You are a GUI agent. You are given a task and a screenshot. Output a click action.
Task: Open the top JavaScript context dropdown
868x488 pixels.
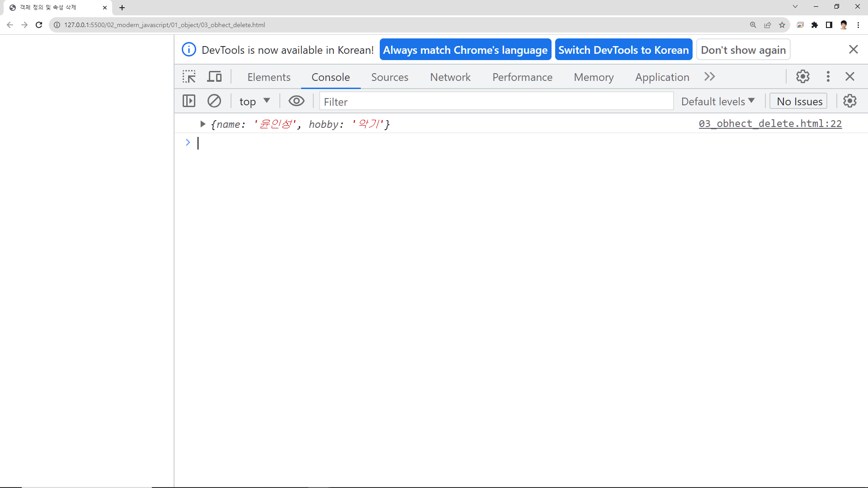pyautogui.click(x=255, y=101)
